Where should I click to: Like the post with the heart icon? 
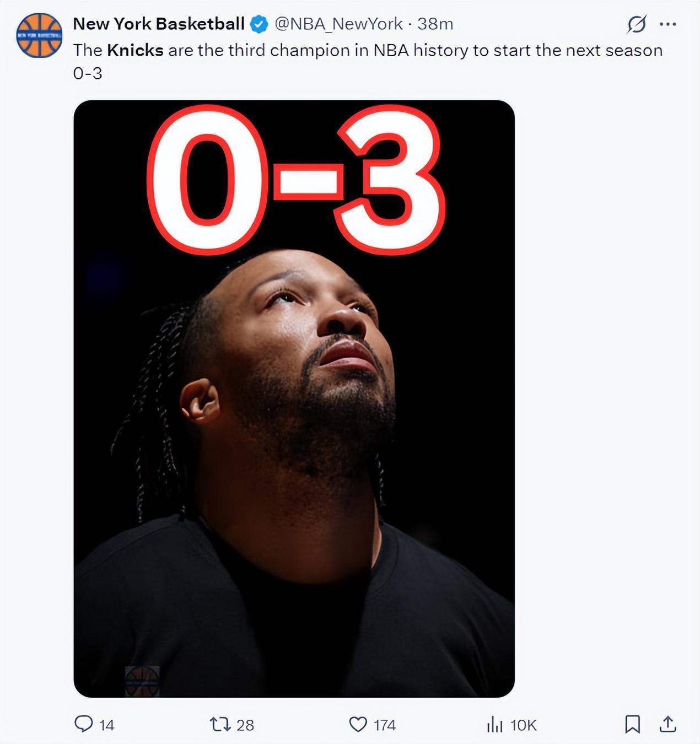tap(358, 724)
